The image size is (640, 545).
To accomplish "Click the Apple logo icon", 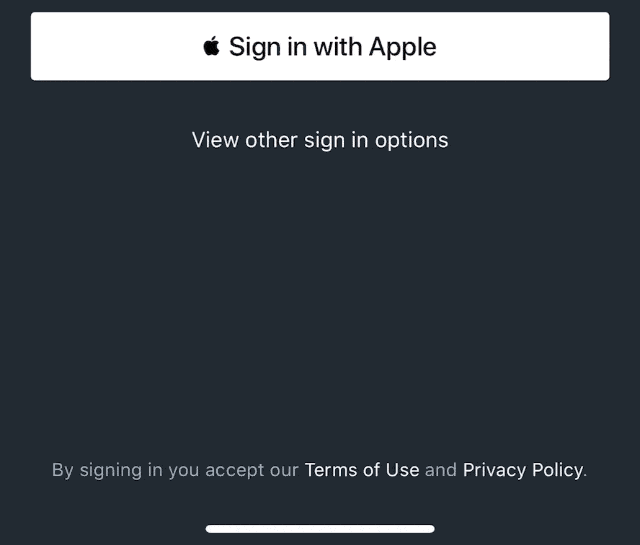I will (211, 46).
